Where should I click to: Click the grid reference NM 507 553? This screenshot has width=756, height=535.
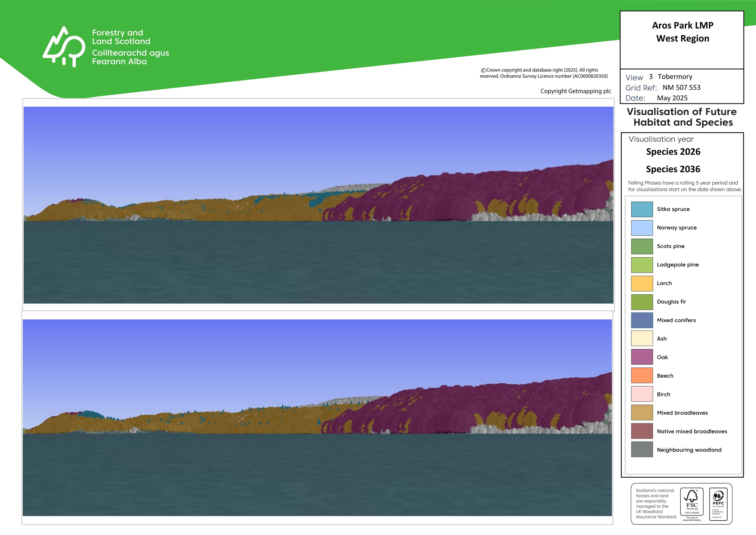pyautogui.click(x=681, y=87)
